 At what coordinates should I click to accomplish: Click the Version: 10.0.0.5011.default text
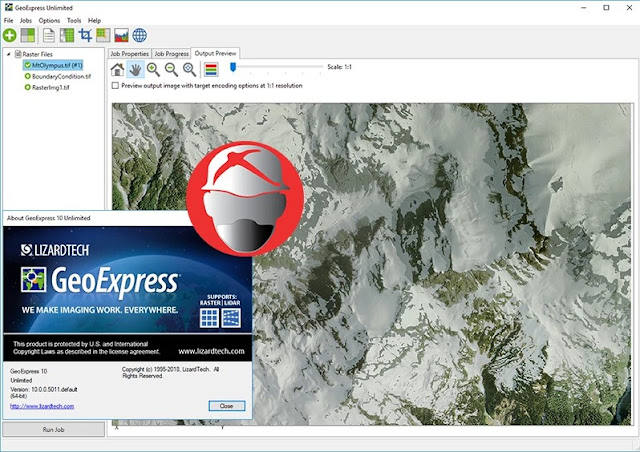click(x=44, y=390)
